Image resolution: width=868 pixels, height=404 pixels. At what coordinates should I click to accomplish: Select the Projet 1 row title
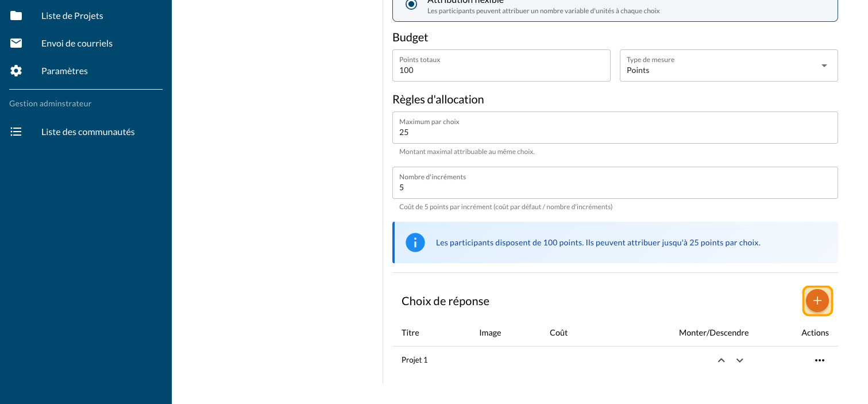(414, 360)
